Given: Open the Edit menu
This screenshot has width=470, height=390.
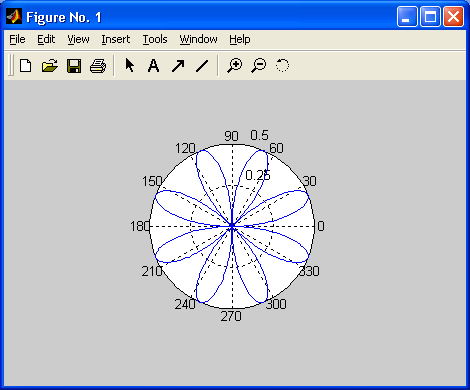Looking at the screenshot, I should [46, 39].
